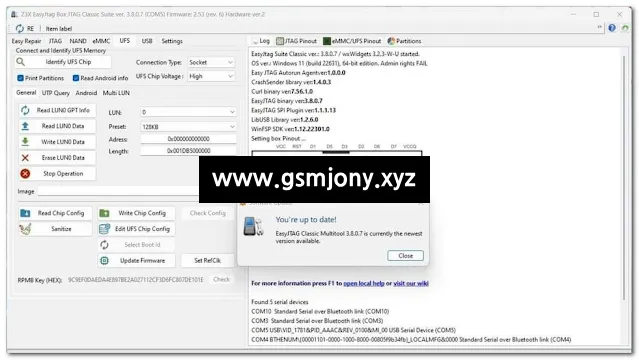Click the red Stop Operation icon
This screenshot has width=639, height=360.
[x=25, y=174]
